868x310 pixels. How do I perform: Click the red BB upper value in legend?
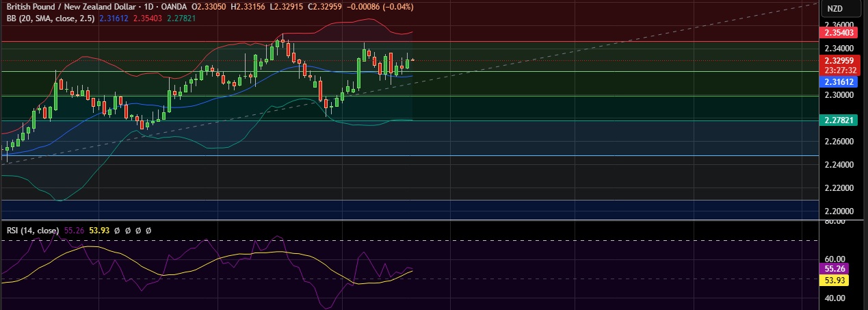pyautogui.click(x=149, y=18)
